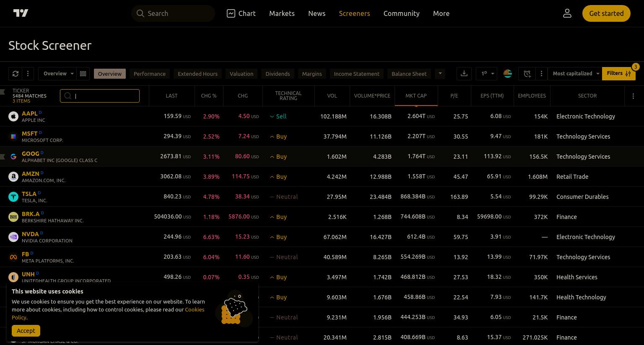Expand more column tabs arrow after Balance Sheet
Viewport: 644px width, 345px height.
[440, 74]
